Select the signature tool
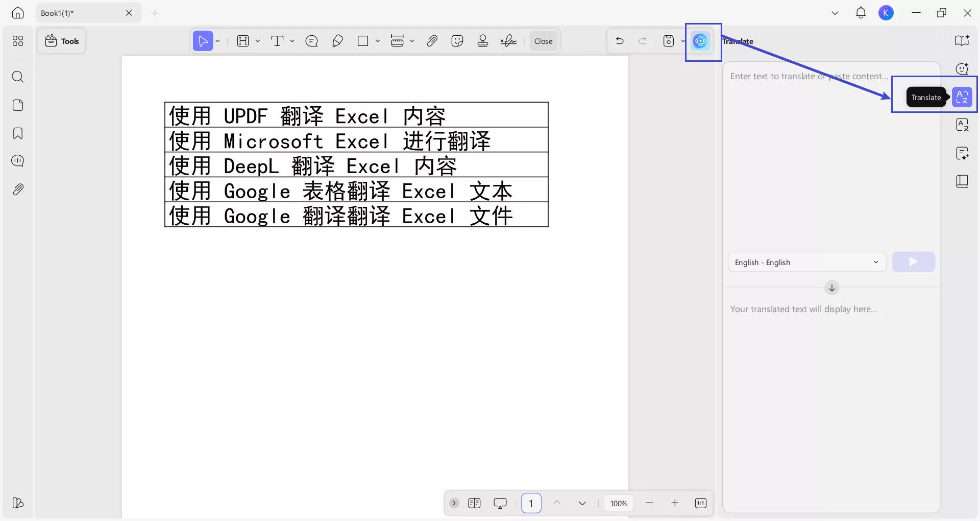The height and width of the screenshot is (521, 980). [x=508, y=41]
